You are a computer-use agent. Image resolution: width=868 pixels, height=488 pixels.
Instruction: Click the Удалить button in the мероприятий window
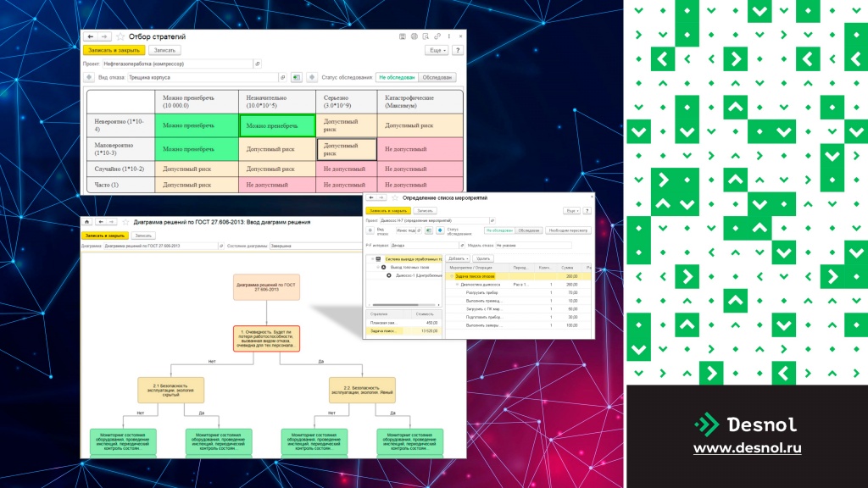[482, 258]
